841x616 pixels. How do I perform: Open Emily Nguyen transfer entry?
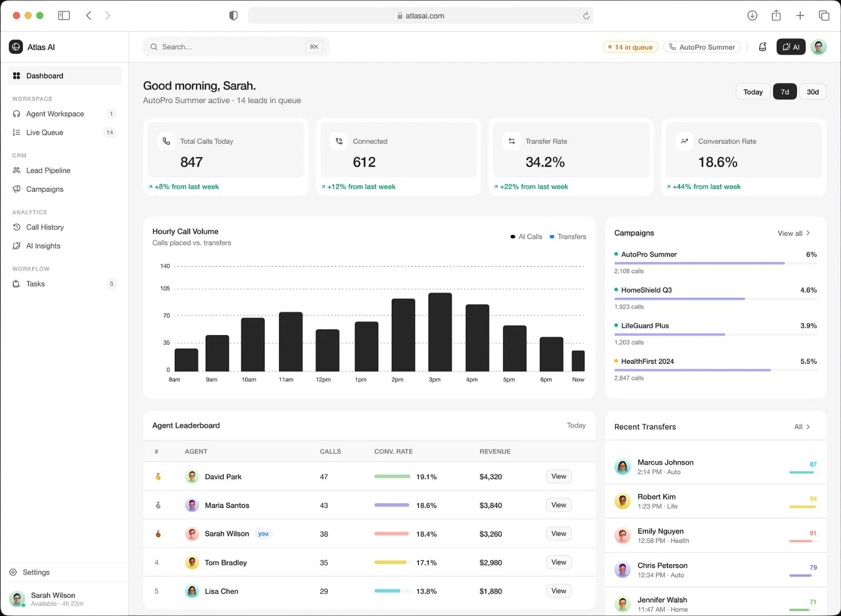click(x=715, y=535)
